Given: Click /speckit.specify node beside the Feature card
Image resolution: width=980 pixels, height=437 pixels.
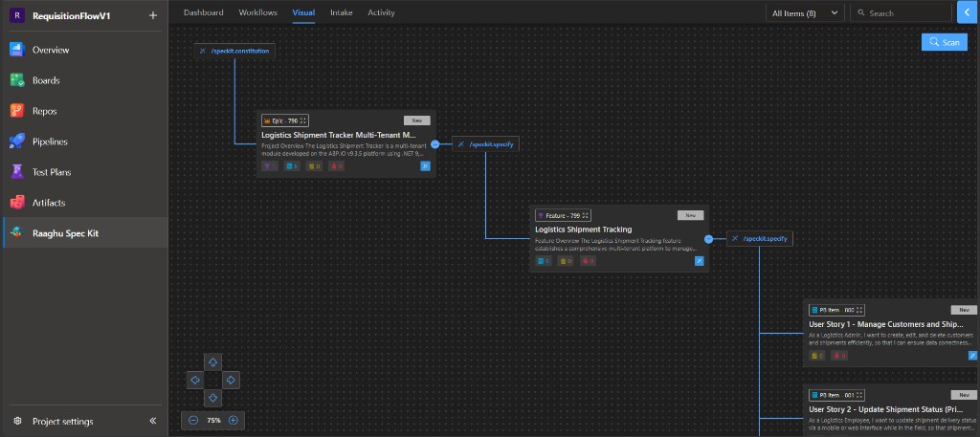Looking at the screenshot, I should point(760,238).
